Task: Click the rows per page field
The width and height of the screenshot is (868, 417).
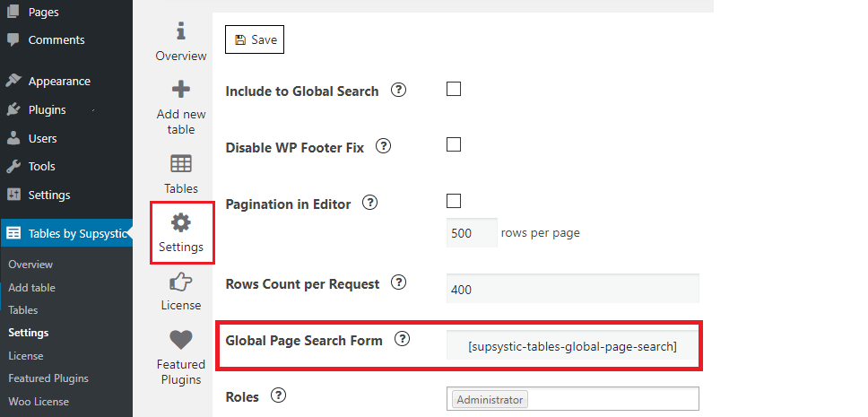Action: 472,232
